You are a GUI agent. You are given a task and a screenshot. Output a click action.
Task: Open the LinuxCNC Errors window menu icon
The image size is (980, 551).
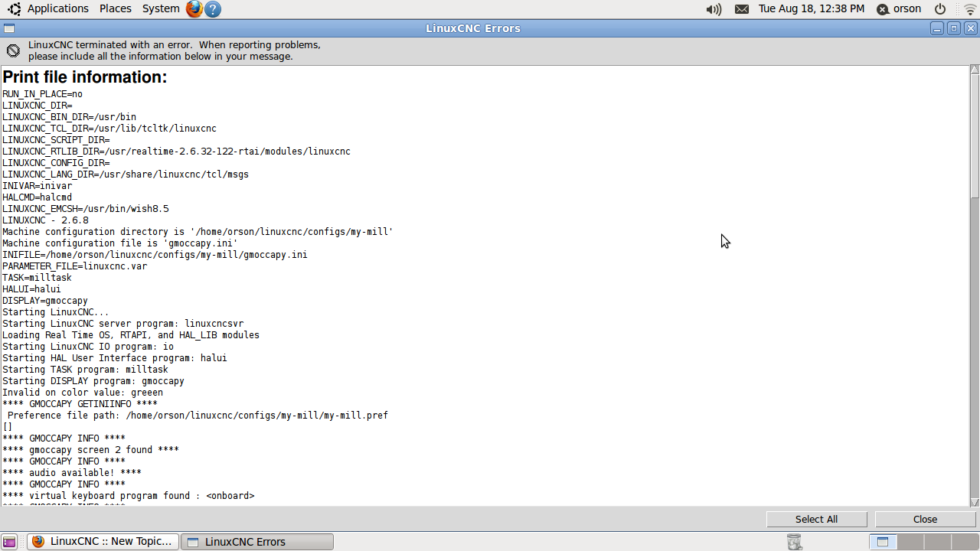(x=8, y=28)
